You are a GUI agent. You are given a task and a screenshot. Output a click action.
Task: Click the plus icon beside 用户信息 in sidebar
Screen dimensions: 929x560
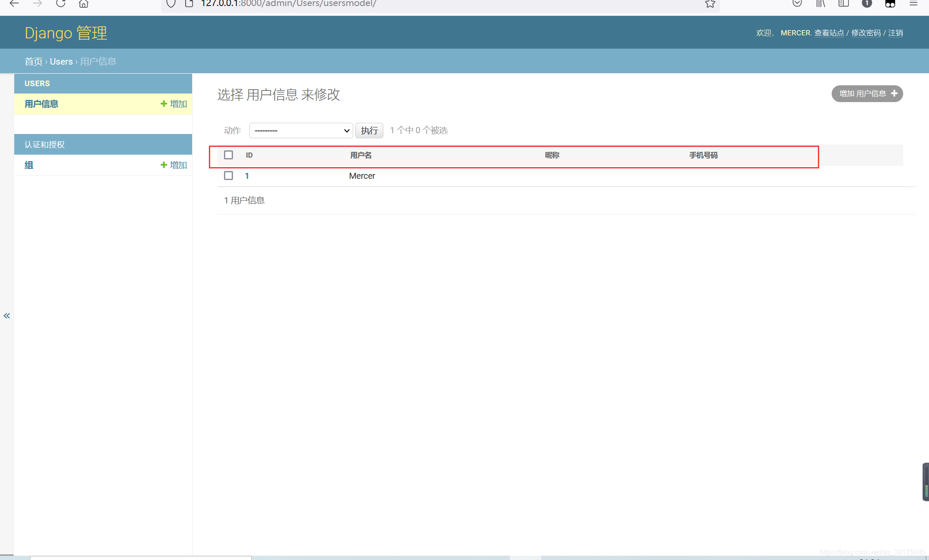164,104
